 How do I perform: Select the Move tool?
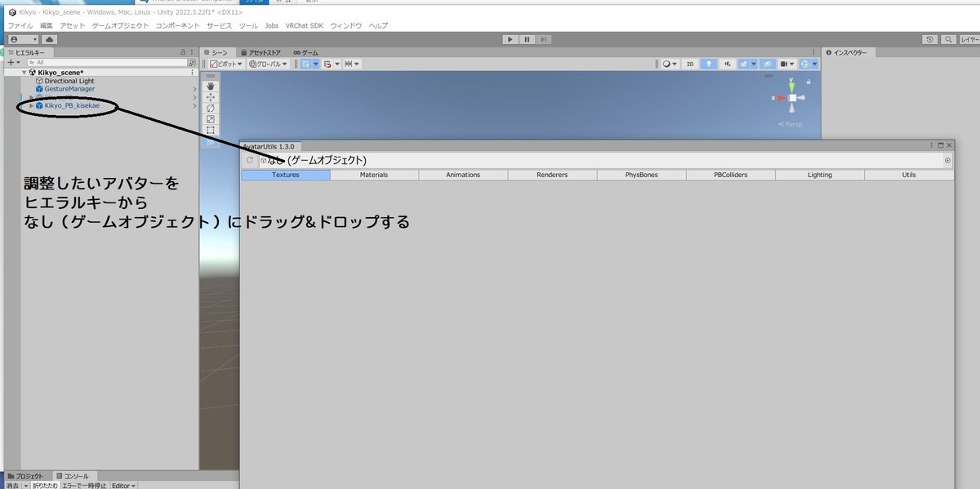click(x=211, y=97)
